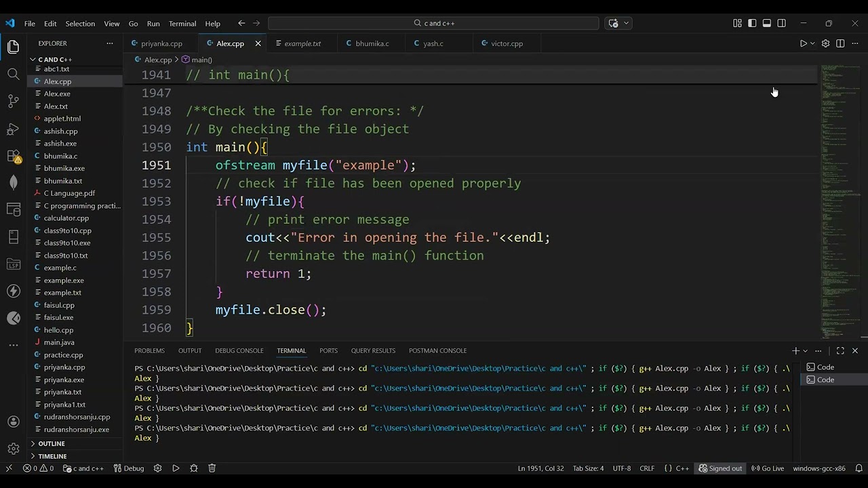Click the trash icon in status bar
This screenshot has height=488, width=868.
coord(212,468)
